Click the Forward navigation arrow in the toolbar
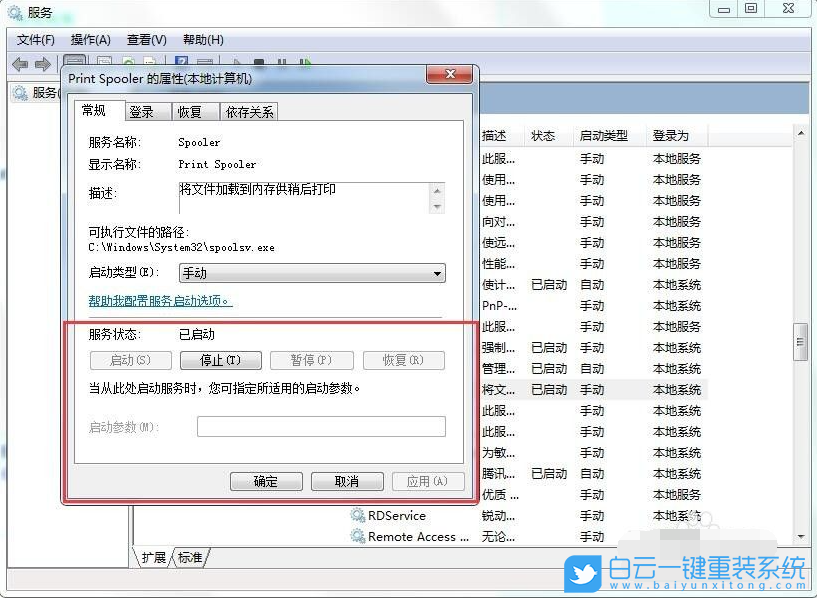This screenshot has height=598, width=817. [x=42, y=64]
